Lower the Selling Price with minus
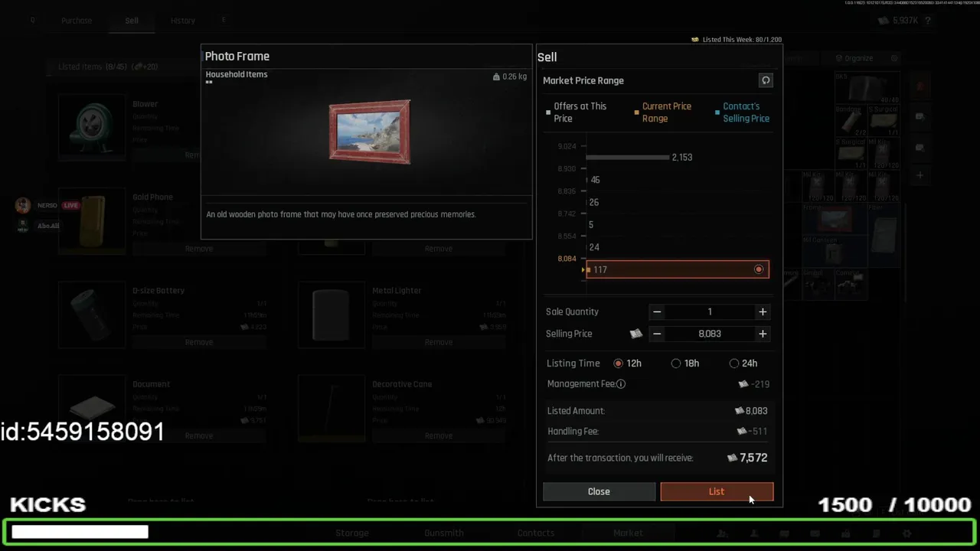This screenshot has width=980, height=551. (x=657, y=334)
